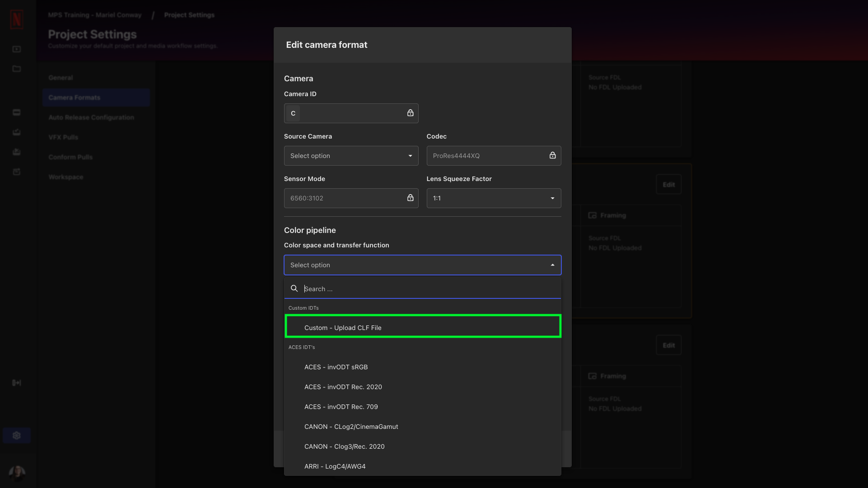The image size is (868, 488).
Task: Collapse the Color space and transfer function dropdown
Action: [422, 265]
